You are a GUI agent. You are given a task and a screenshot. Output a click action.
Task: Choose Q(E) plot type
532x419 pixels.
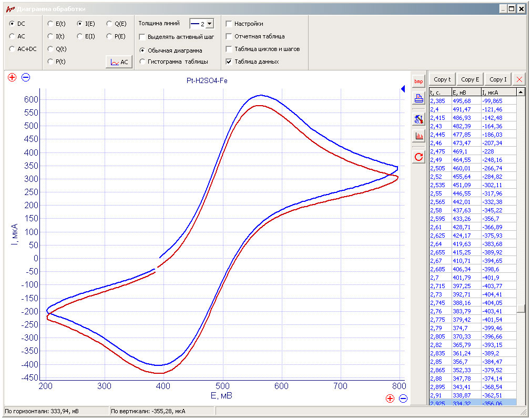pyautogui.click(x=109, y=24)
